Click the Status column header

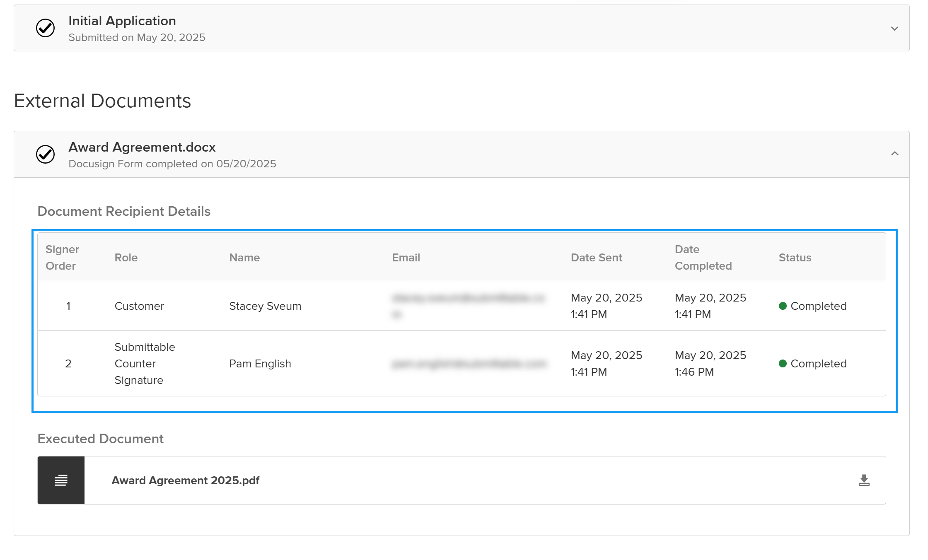(x=795, y=258)
